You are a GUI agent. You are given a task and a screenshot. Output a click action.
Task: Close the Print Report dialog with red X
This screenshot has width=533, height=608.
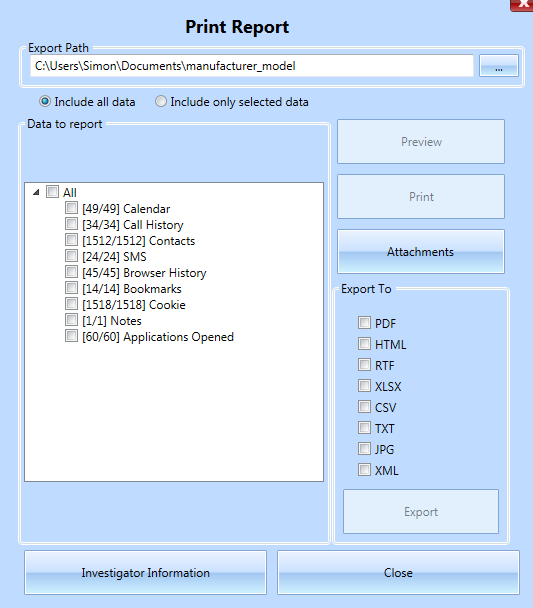pos(523,5)
